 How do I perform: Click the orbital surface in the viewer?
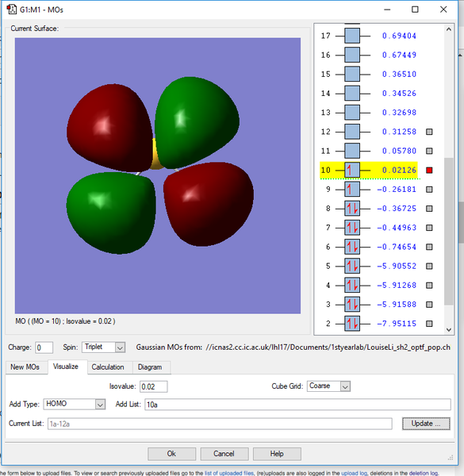pos(158,175)
